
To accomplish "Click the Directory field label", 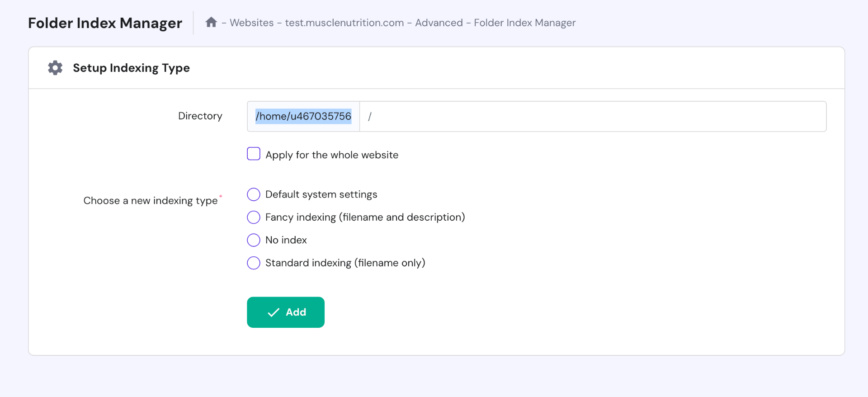I will [200, 116].
